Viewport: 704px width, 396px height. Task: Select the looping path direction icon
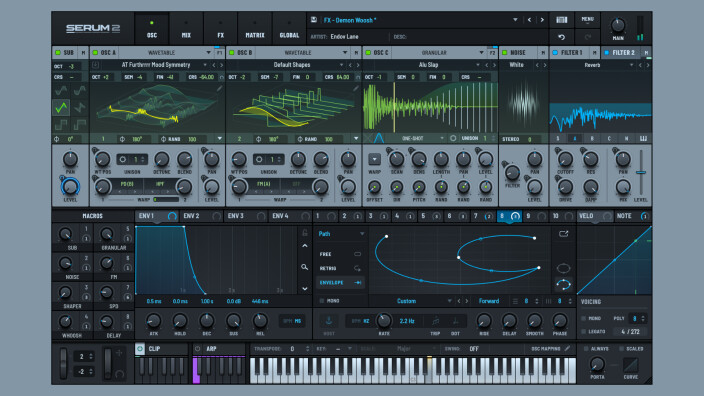tap(563, 284)
